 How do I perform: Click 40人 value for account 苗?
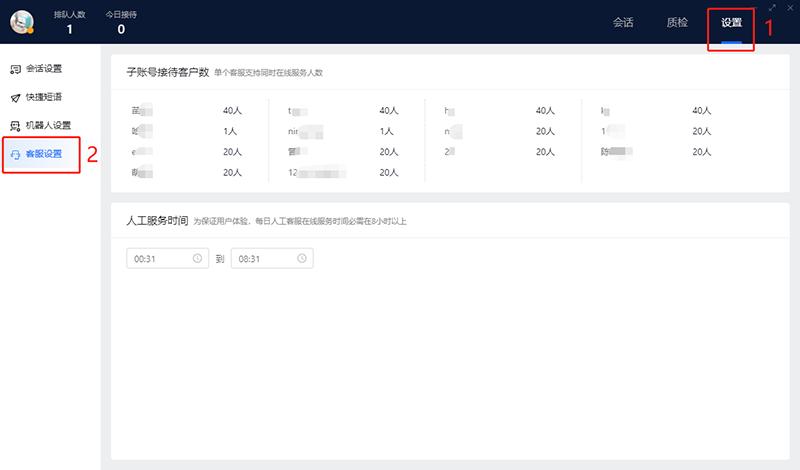coord(232,110)
